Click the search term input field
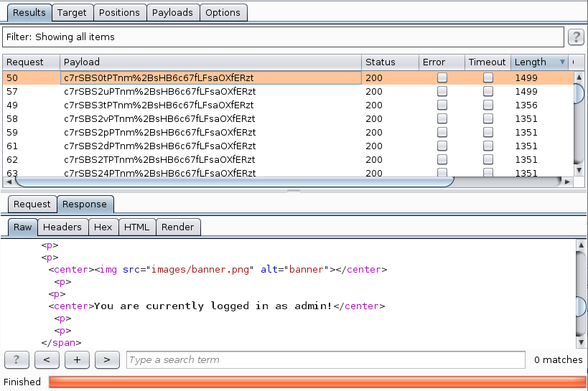This screenshot has width=588, height=391. [325, 360]
